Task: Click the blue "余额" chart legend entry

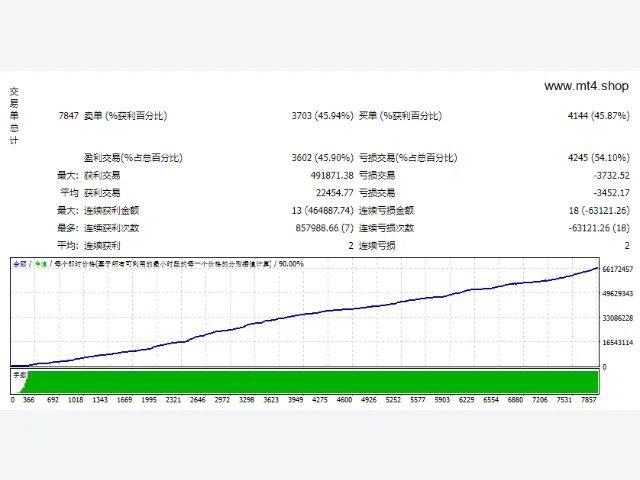Action: 20,264
